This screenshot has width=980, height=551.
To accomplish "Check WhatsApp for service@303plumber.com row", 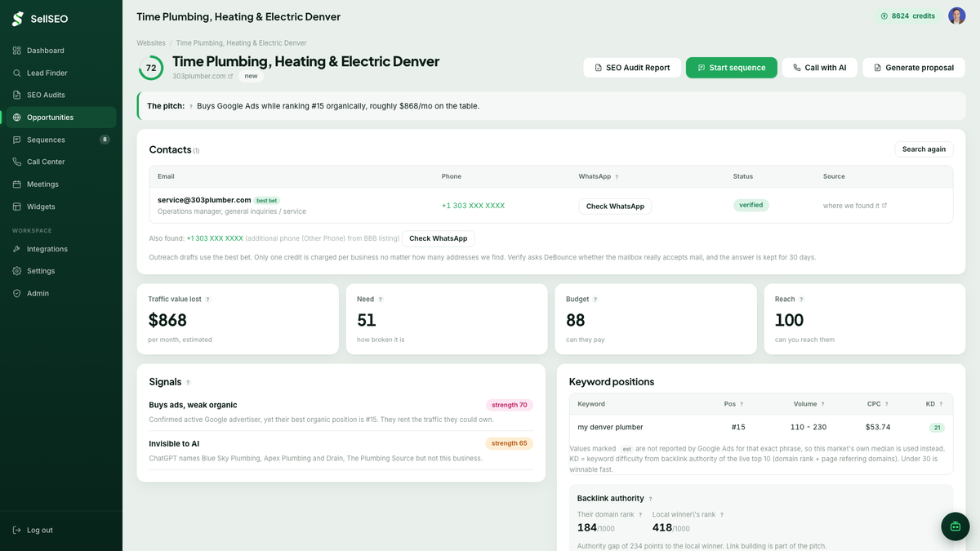I will 615,207.
